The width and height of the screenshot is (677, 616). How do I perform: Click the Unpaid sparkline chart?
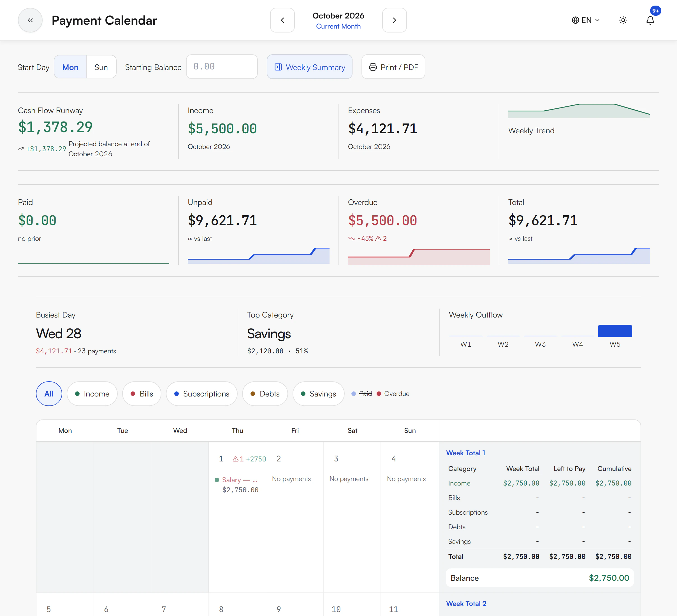(x=259, y=256)
